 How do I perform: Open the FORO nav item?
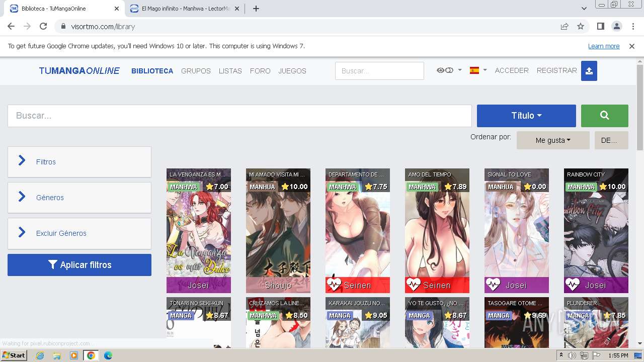[260, 71]
